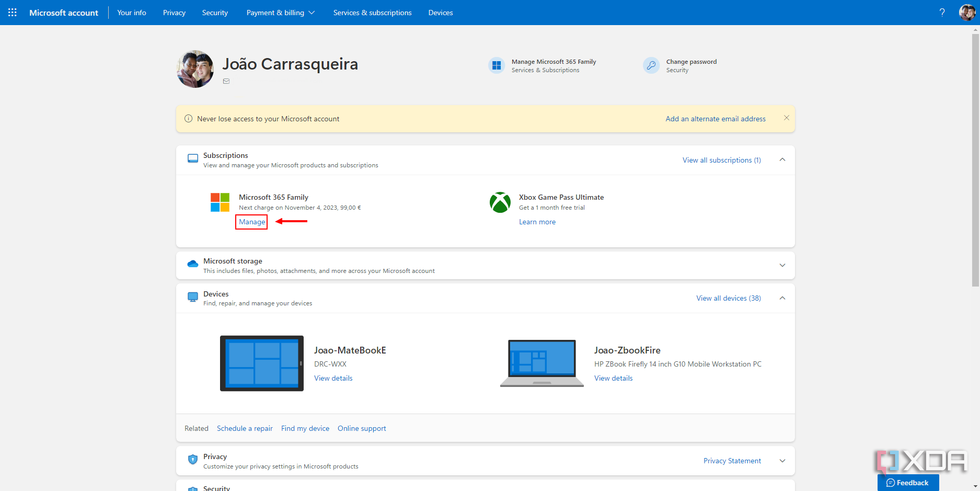Click the Joao-ZbookFire laptop image
Image resolution: width=980 pixels, height=491 pixels.
point(542,363)
